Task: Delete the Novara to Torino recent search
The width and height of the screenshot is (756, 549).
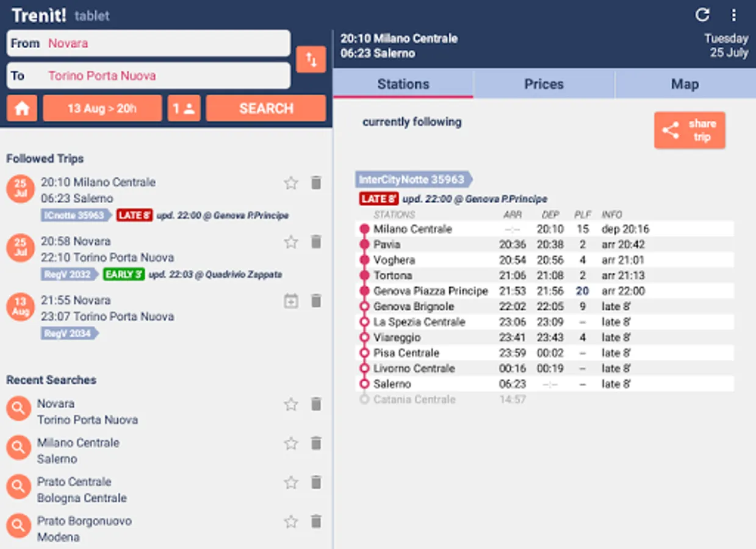Action: pyautogui.click(x=316, y=404)
